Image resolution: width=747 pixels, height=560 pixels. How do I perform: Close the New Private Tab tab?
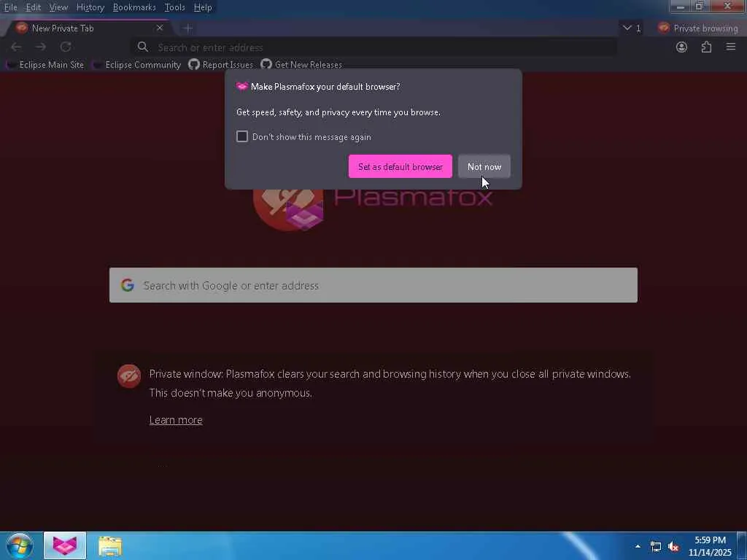160,28
